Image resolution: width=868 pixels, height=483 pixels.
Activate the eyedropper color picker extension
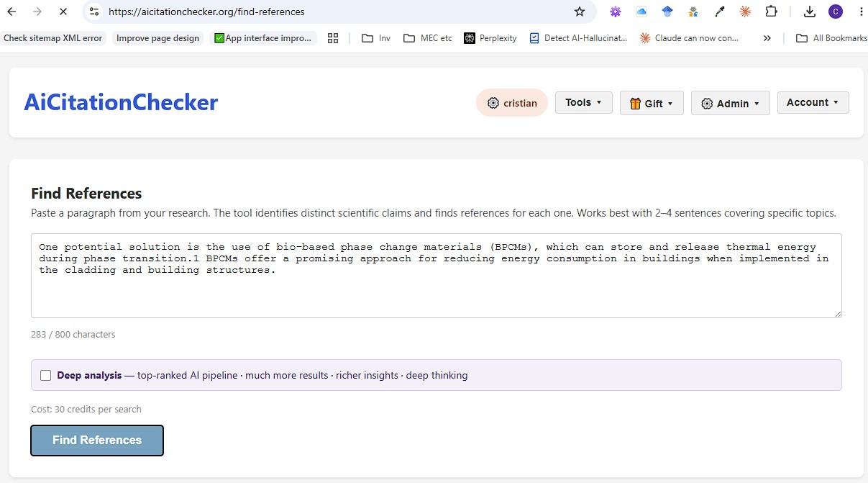coord(719,12)
